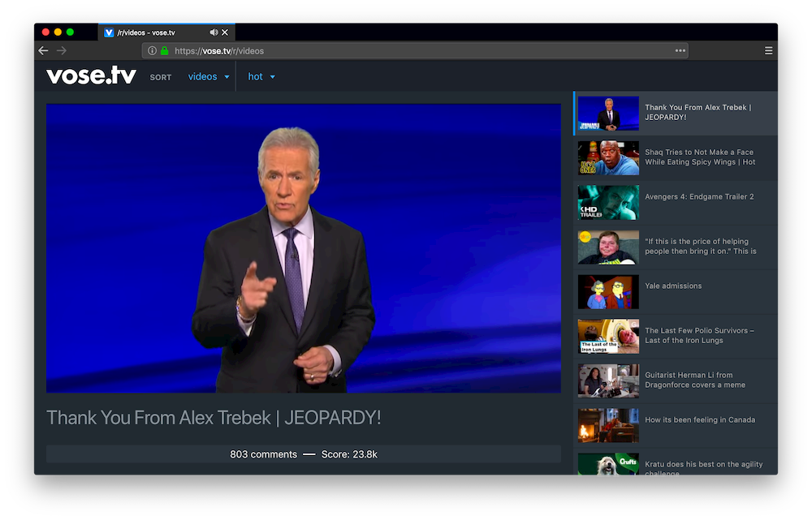This screenshot has width=812, height=520.
Task: Play Kratu does his best on agility title
Action: click(704, 468)
